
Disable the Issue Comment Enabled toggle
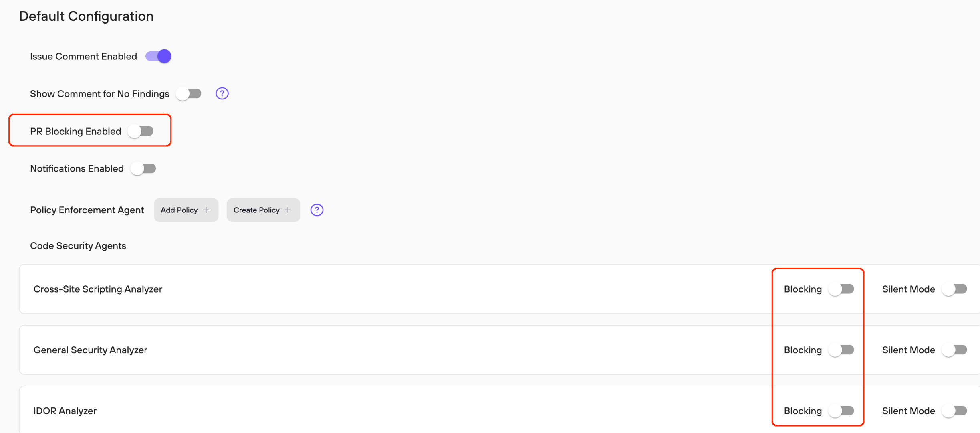158,56
